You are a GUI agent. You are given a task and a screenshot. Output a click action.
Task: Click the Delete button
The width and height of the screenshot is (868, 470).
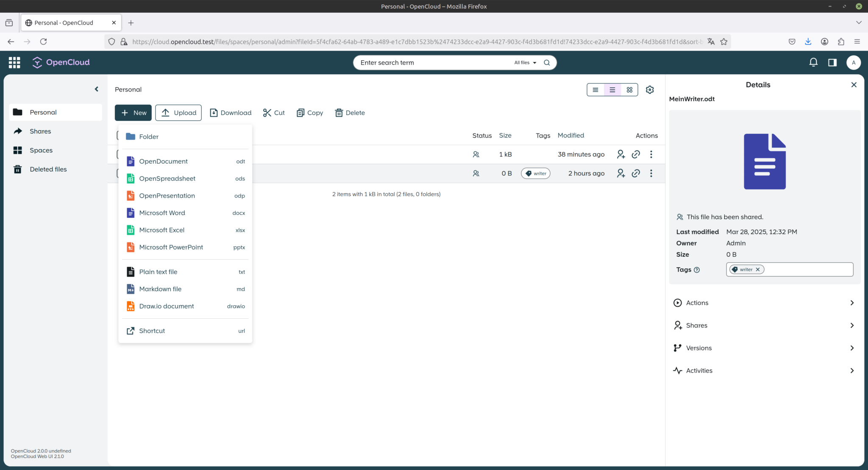[350, 113]
